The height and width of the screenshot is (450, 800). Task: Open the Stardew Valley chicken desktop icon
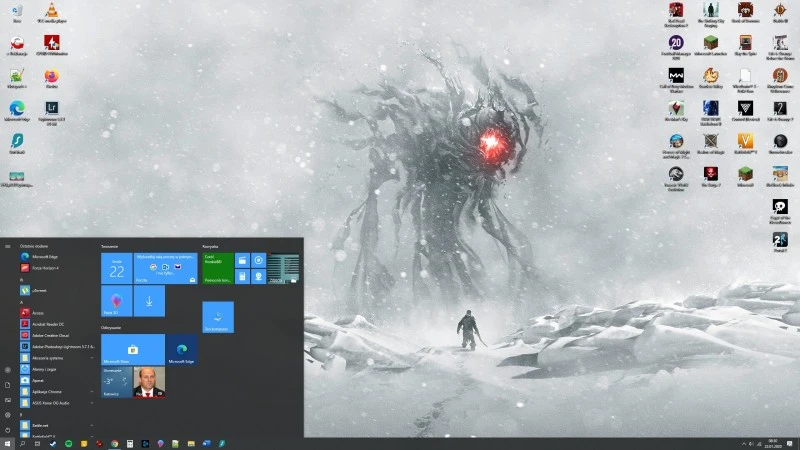click(x=711, y=78)
